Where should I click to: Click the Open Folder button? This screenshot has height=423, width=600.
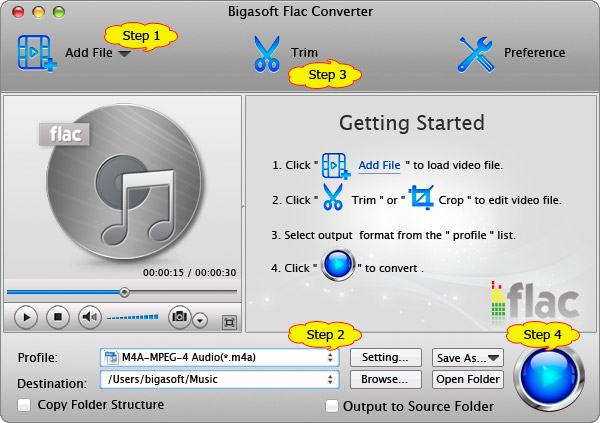[468, 379]
